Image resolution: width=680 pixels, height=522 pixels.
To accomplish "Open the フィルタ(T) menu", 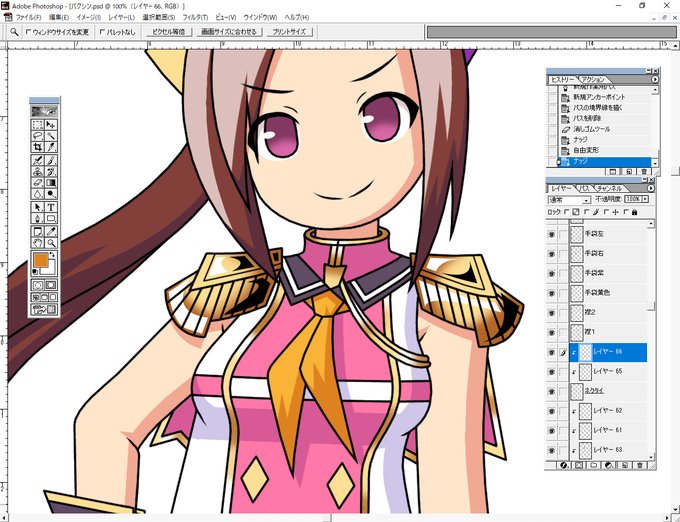I will click(195, 17).
